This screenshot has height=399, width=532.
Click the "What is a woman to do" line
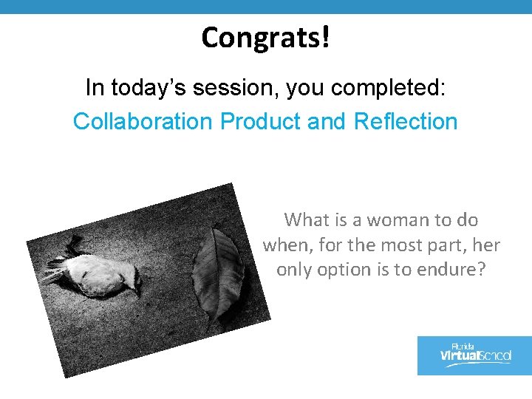pyautogui.click(x=381, y=219)
